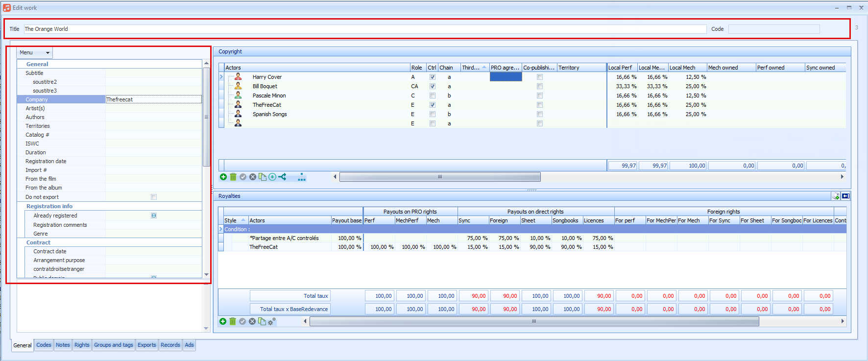Image resolution: width=868 pixels, height=361 pixels.
Task: Click the Local Perf column header
Action: point(622,68)
